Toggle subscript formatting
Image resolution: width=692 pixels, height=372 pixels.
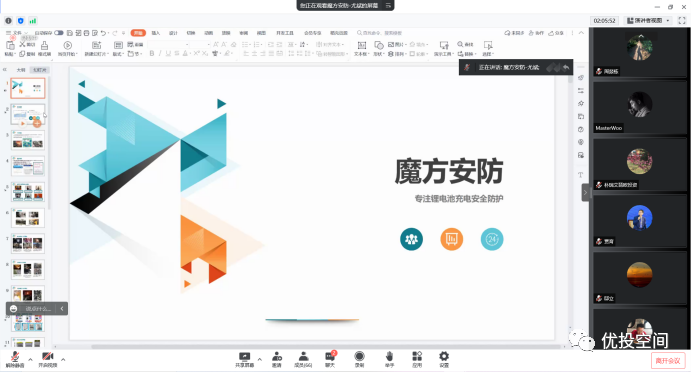[x=204, y=53]
